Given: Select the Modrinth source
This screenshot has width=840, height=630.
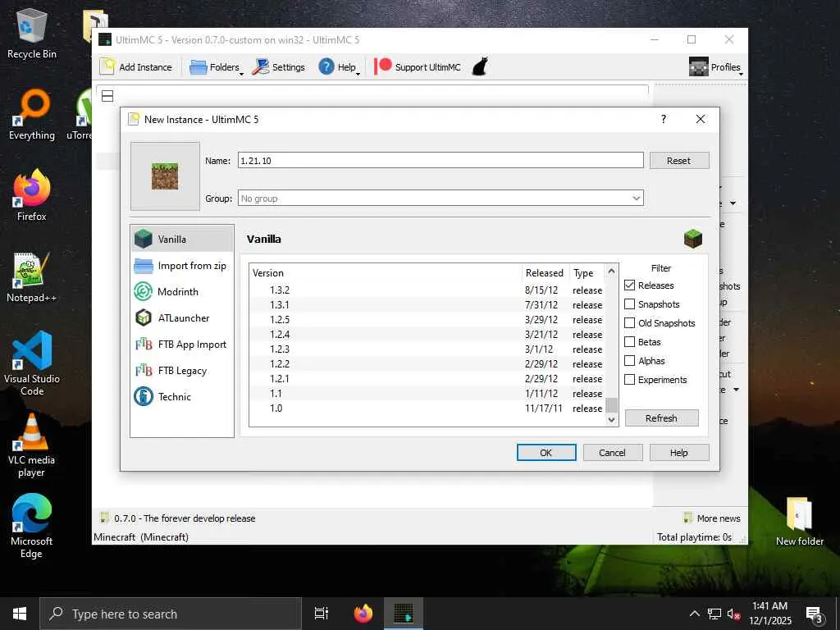Looking at the screenshot, I should pyautogui.click(x=182, y=291).
